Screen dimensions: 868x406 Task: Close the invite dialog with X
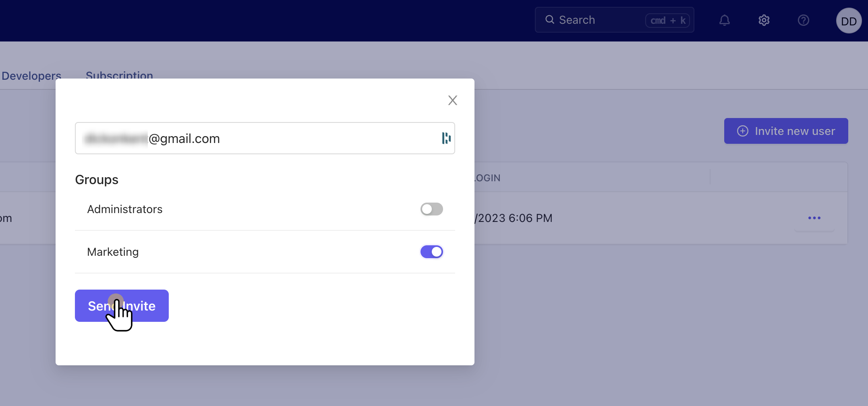[452, 100]
